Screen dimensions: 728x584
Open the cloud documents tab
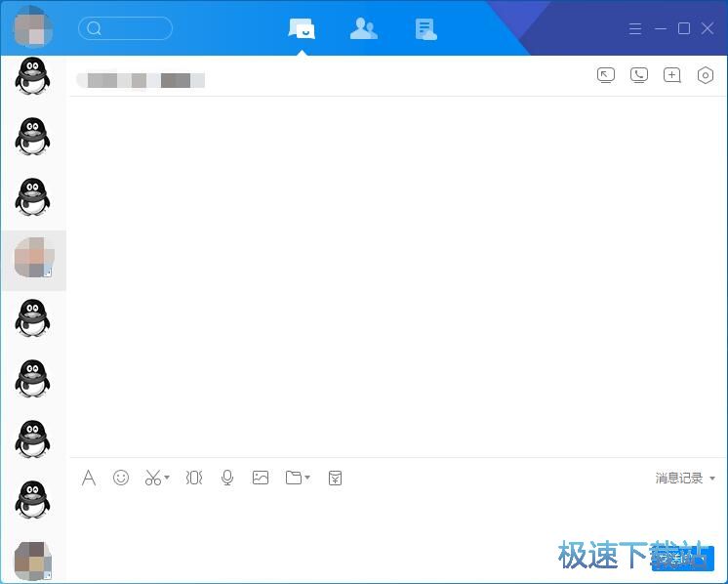(x=425, y=29)
